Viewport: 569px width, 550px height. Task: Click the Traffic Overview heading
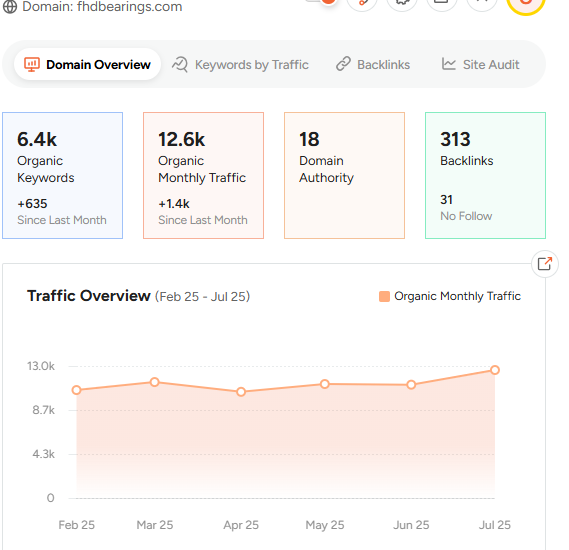[89, 296]
